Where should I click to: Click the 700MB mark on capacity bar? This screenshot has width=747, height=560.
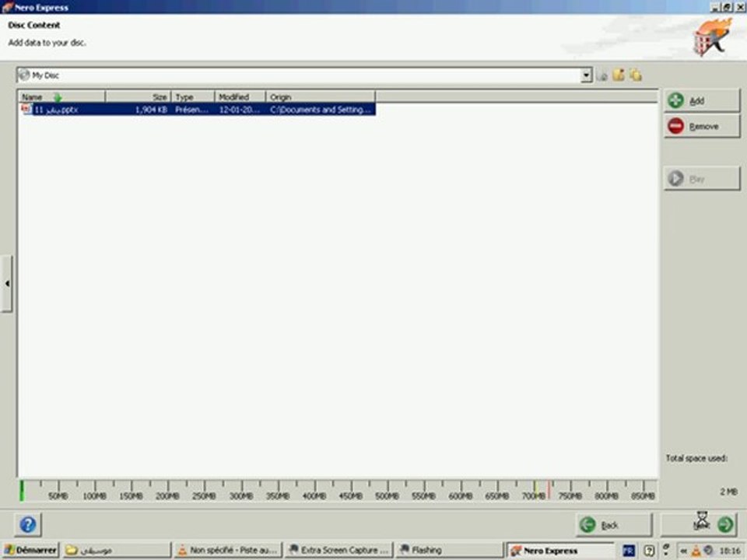[534, 495]
